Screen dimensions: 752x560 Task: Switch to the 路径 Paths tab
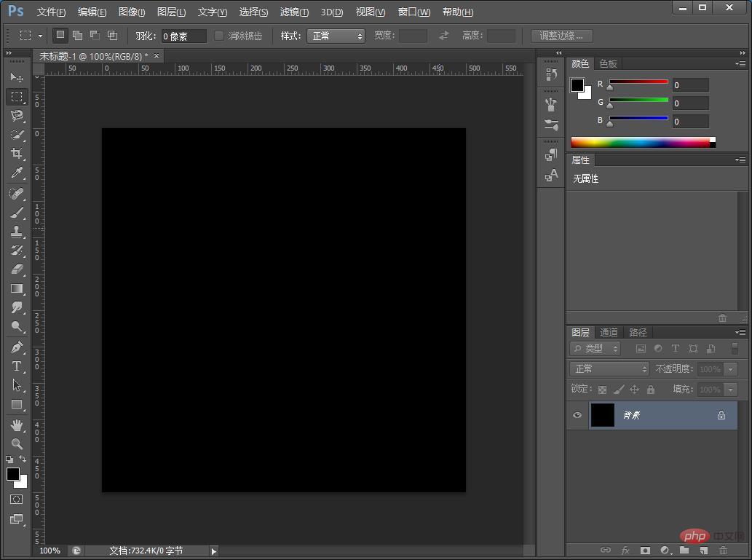(638, 332)
